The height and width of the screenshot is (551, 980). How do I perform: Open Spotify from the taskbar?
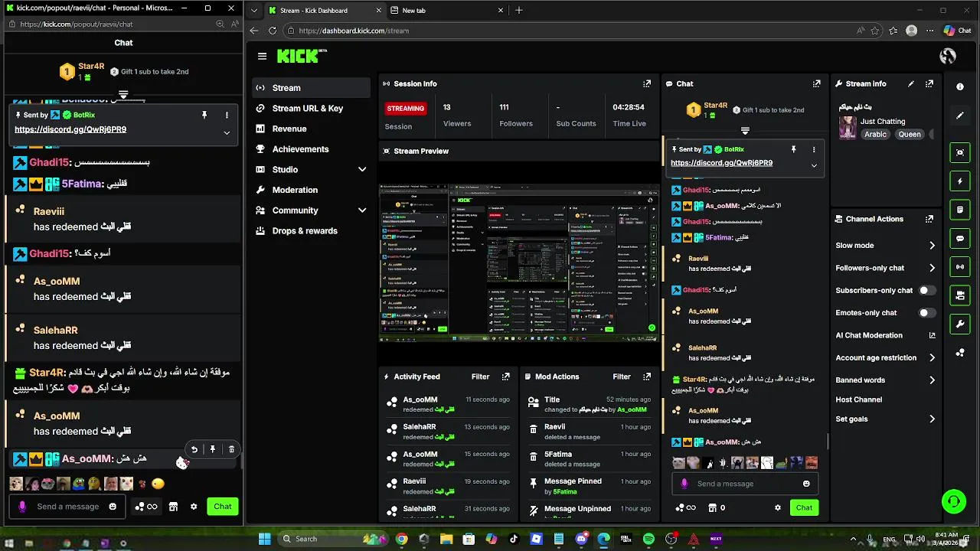pyautogui.click(x=648, y=539)
